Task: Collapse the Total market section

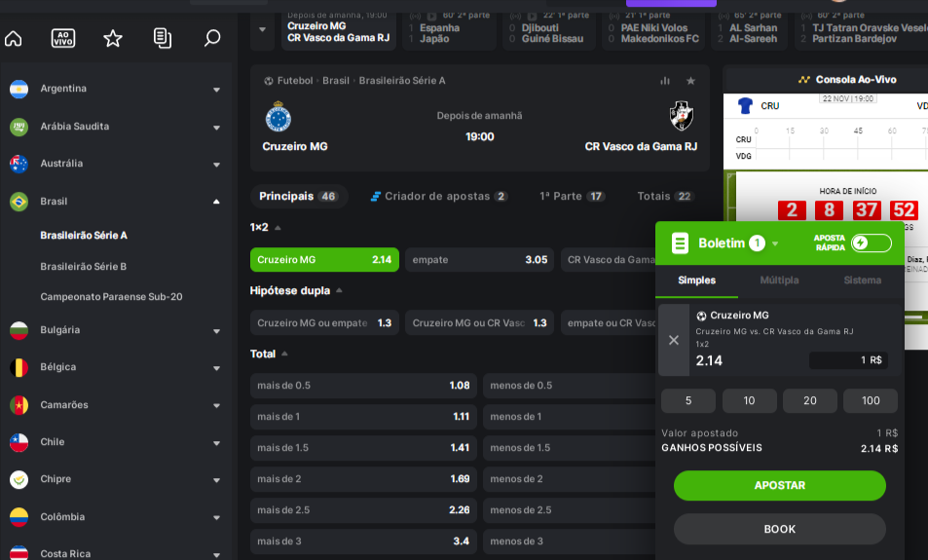Action: [284, 354]
